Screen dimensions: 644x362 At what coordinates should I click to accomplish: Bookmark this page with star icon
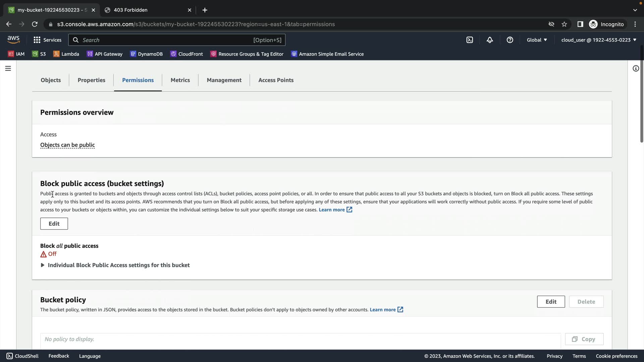click(x=564, y=24)
